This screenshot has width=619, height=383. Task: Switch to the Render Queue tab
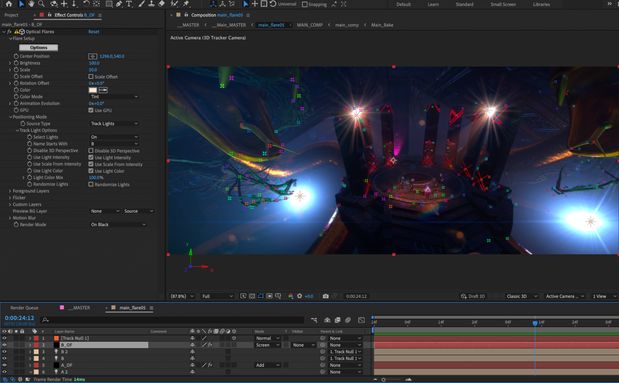point(24,308)
